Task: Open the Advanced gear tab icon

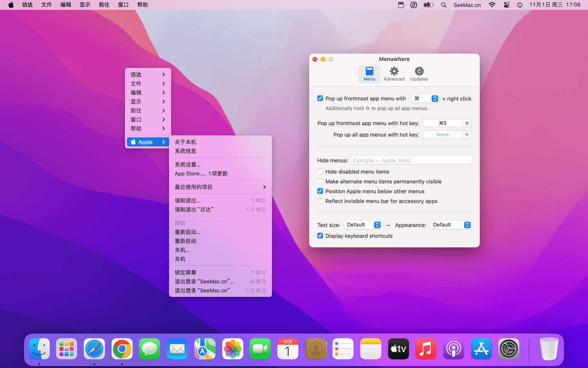Action: [394, 72]
